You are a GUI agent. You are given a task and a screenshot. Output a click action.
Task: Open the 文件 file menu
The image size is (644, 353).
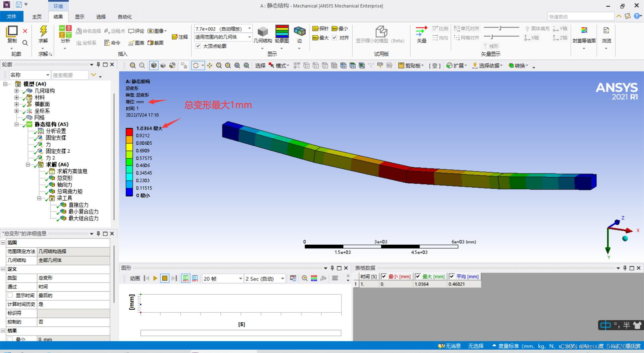[11, 17]
